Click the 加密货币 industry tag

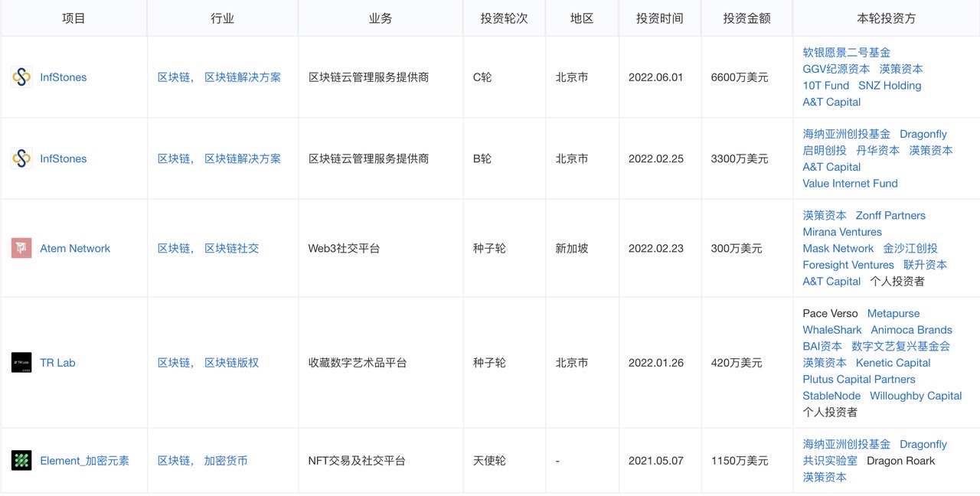coord(226,461)
